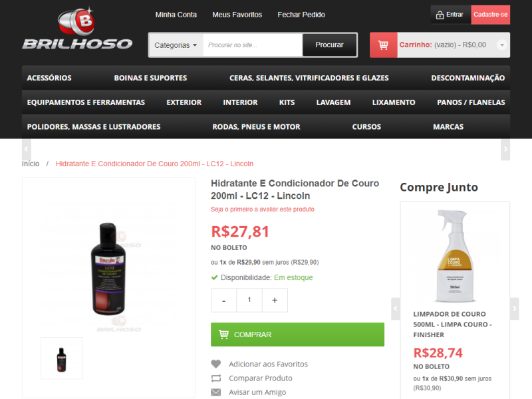Click the Início breadcrumb link
This screenshot has width=532, height=399.
click(31, 164)
